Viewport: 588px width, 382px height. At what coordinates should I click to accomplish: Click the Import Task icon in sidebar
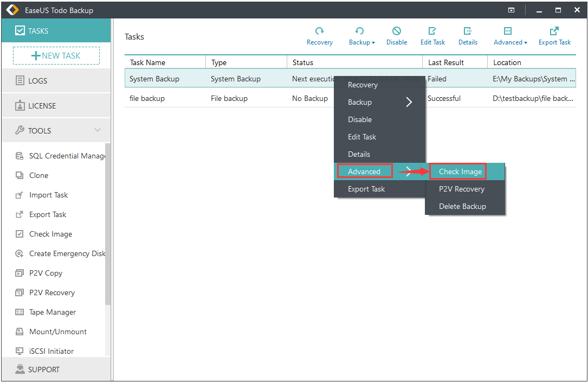20,195
